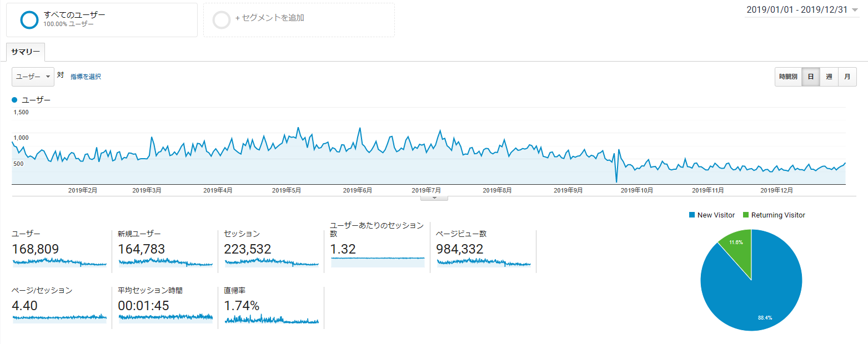Switch chart granularity to 月
This screenshot has width=868, height=344.
847,77
